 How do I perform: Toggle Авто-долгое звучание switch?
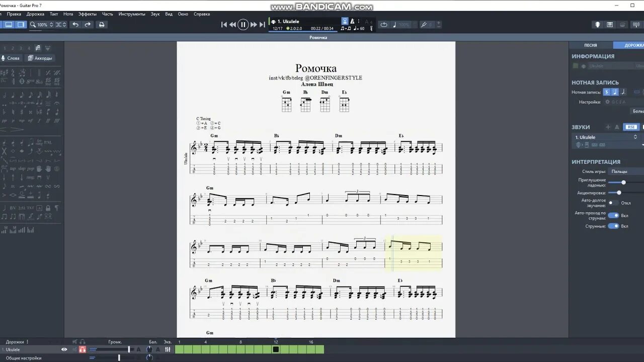(x=613, y=203)
